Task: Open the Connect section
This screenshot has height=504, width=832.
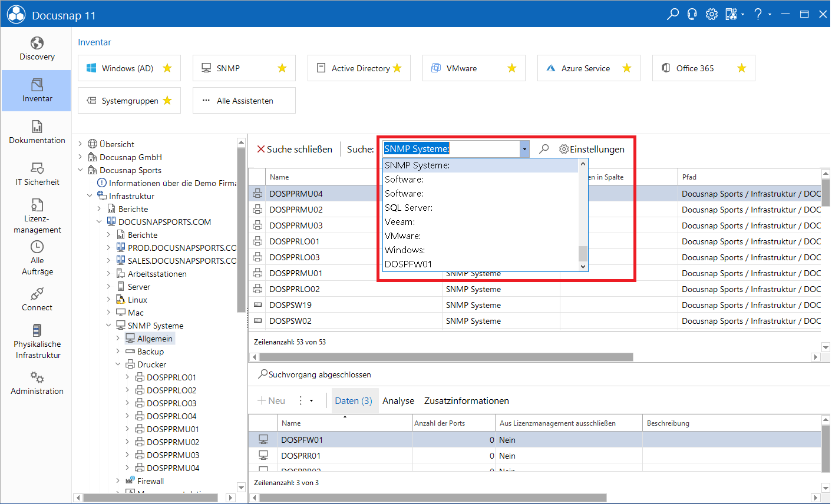Action: [x=37, y=299]
